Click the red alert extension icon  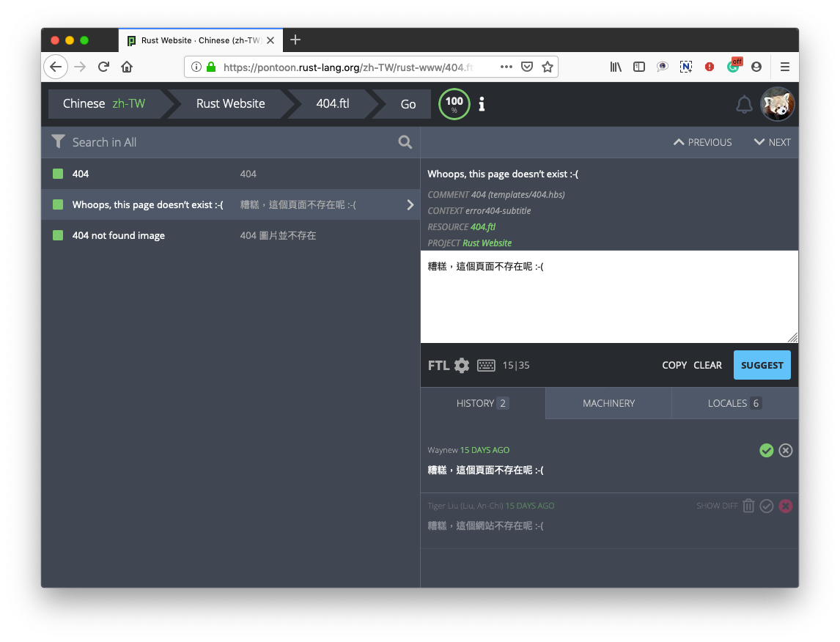710,67
